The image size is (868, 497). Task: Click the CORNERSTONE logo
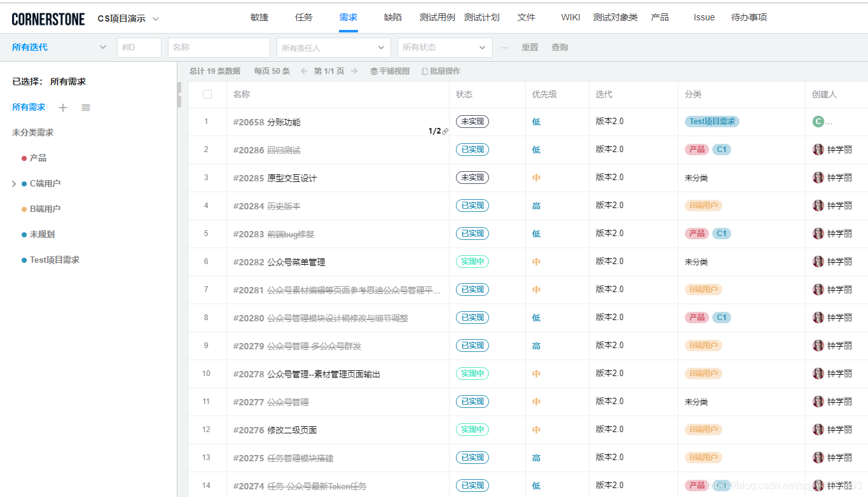pyautogui.click(x=48, y=19)
